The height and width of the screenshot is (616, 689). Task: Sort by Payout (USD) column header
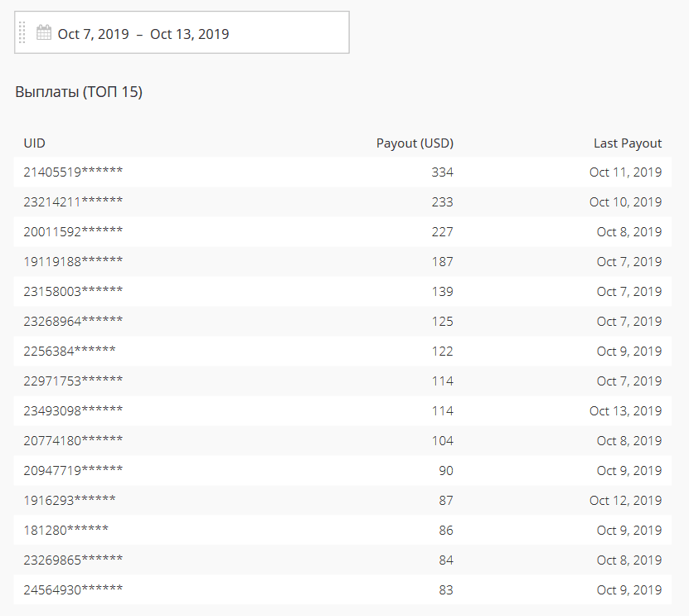pyautogui.click(x=415, y=143)
